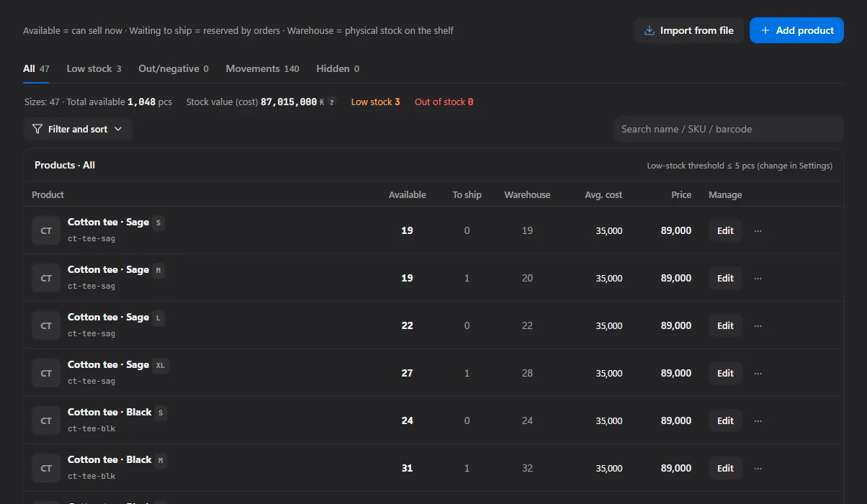The image size is (867, 504).
Task: Edit Cotton tee Sage size L
Action: (725, 325)
